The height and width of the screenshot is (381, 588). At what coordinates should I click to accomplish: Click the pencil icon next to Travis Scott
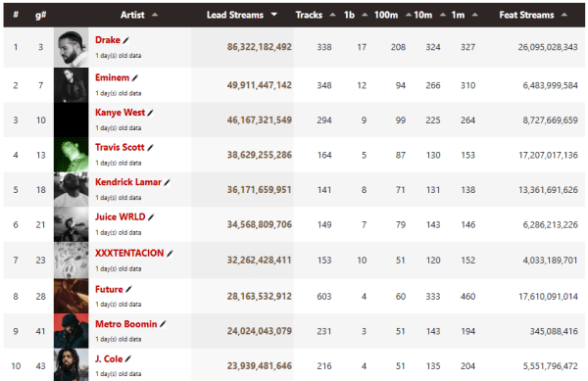pos(150,148)
